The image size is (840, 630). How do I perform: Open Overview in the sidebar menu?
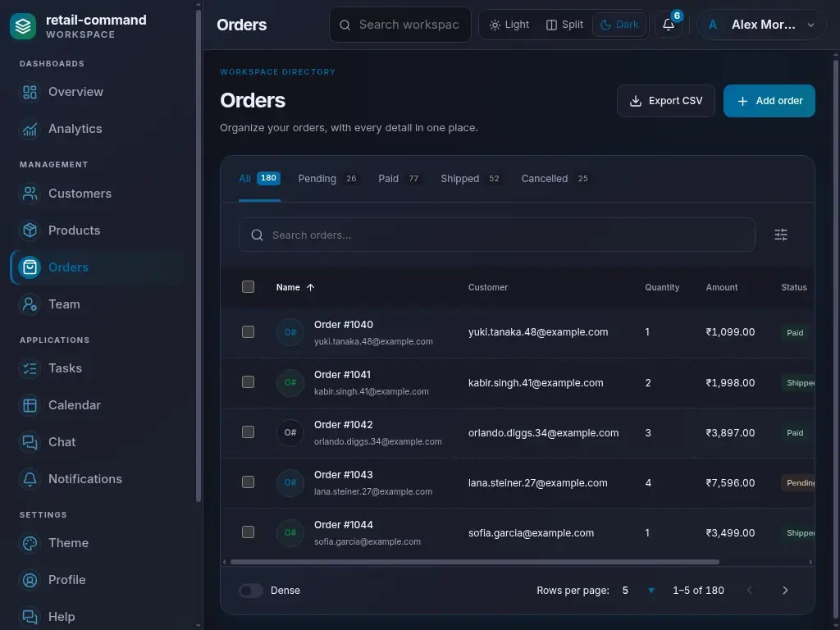[x=98, y=92]
